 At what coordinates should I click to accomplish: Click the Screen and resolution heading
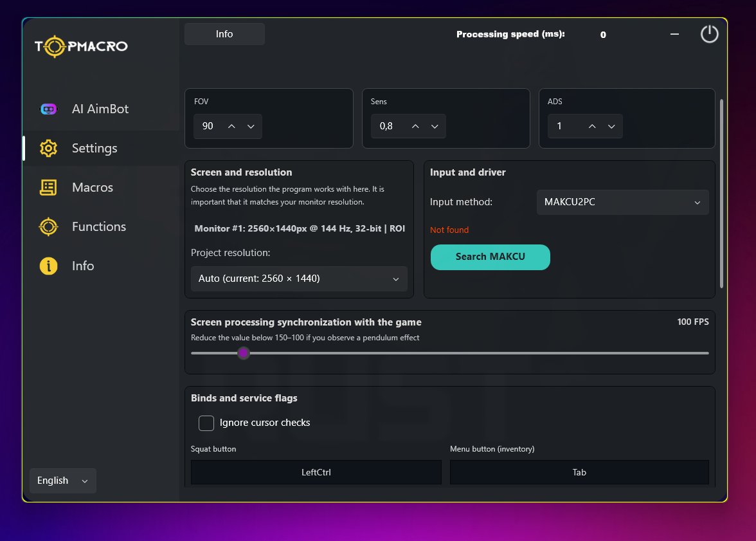pyautogui.click(x=241, y=172)
